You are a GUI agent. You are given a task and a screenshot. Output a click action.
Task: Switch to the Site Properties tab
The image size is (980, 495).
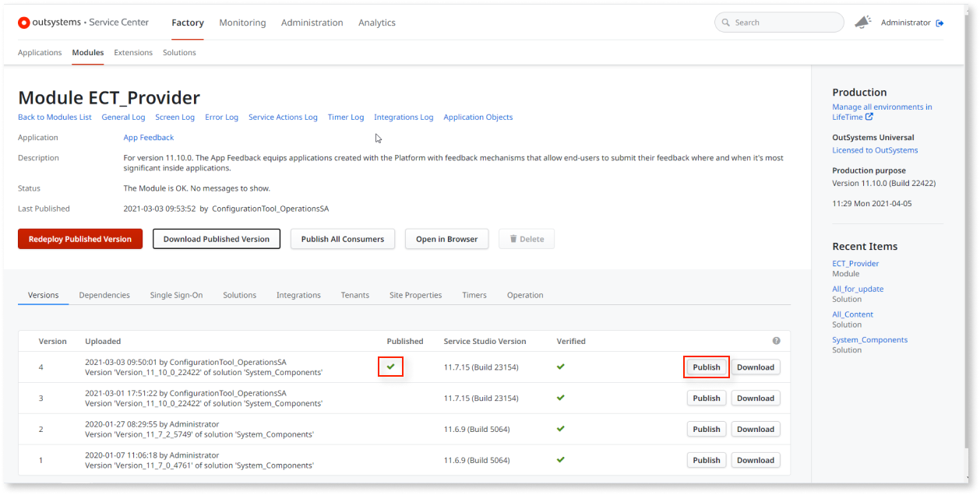click(x=416, y=295)
